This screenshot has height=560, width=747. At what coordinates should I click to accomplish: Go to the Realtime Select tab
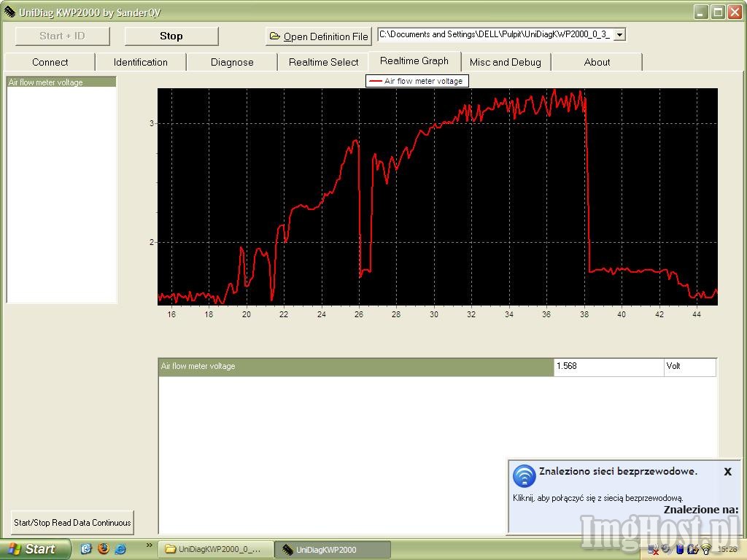click(323, 63)
